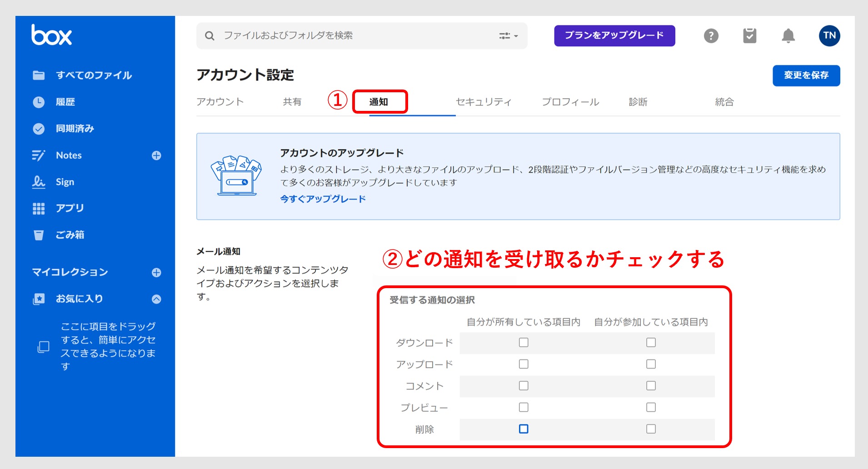
Task: Click the お気に入り collection label
Action: pos(80,299)
